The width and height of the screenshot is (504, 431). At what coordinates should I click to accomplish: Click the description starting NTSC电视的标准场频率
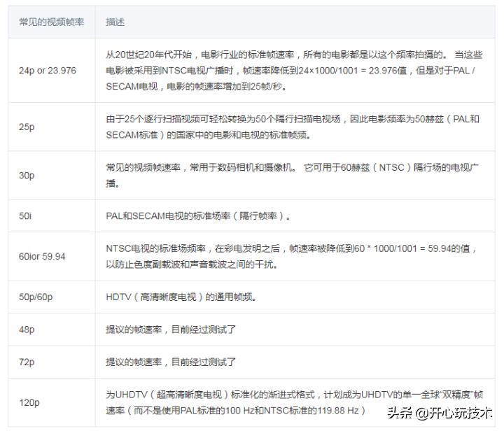click(291, 256)
